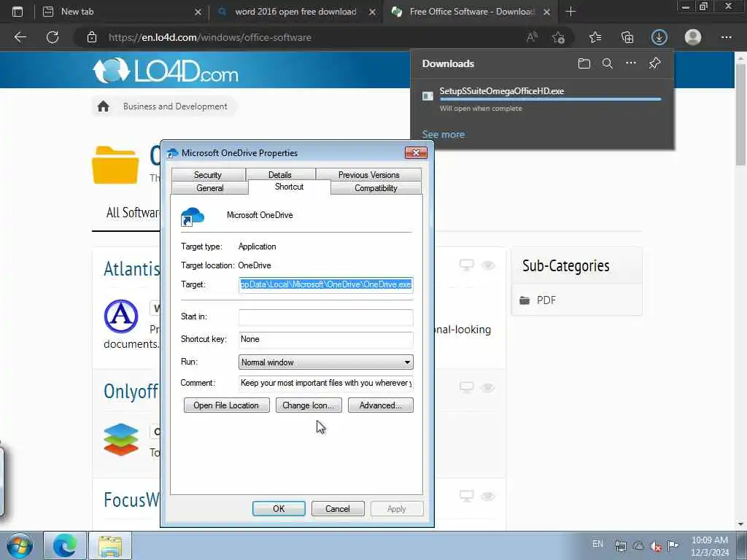Screen dimensions: 747x560
Task: Switch to the Security tab
Action: coord(208,175)
